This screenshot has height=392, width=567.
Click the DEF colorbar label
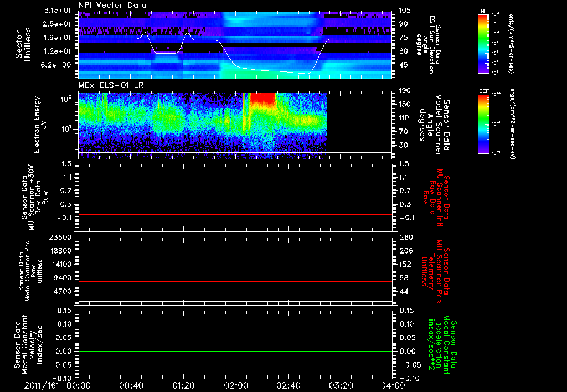coord(484,91)
